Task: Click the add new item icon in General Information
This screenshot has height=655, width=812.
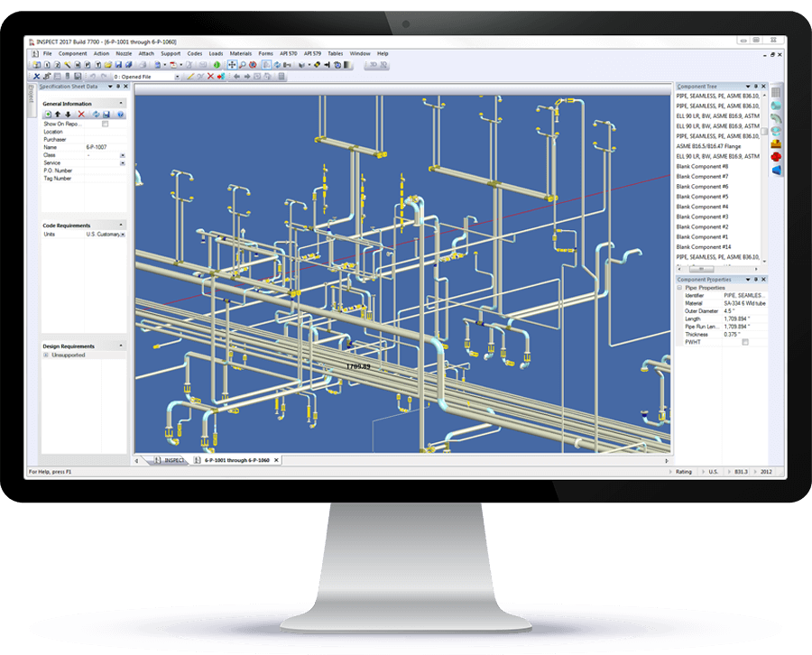Action: tap(48, 114)
